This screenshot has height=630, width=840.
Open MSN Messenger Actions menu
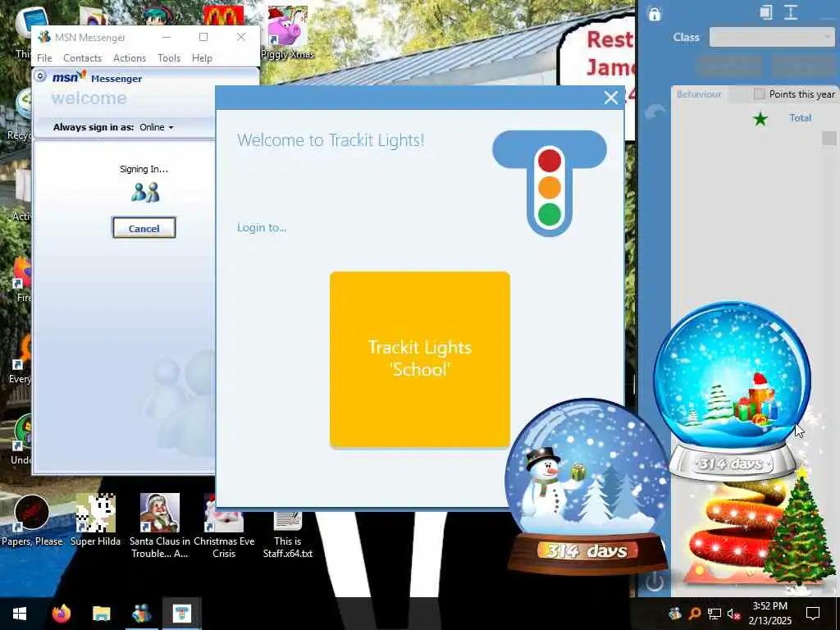130,58
